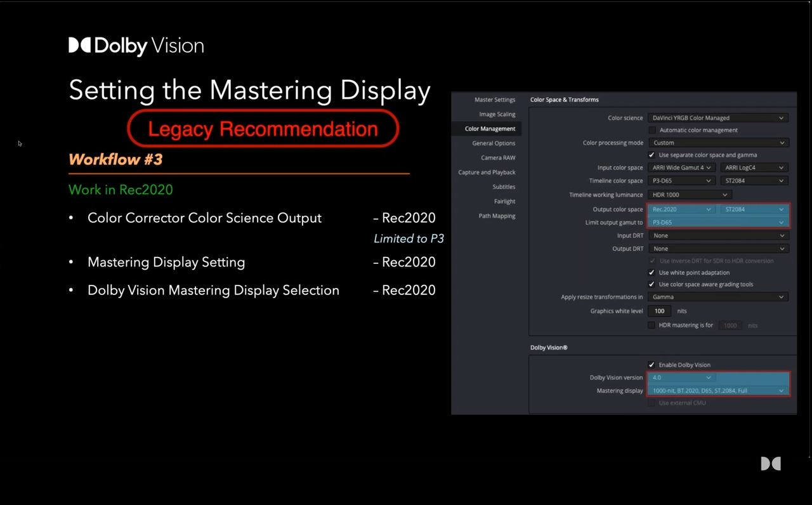
Task: Click the Mastering Display Setting bullet
Action: pyautogui.click(x=166, y=262)
